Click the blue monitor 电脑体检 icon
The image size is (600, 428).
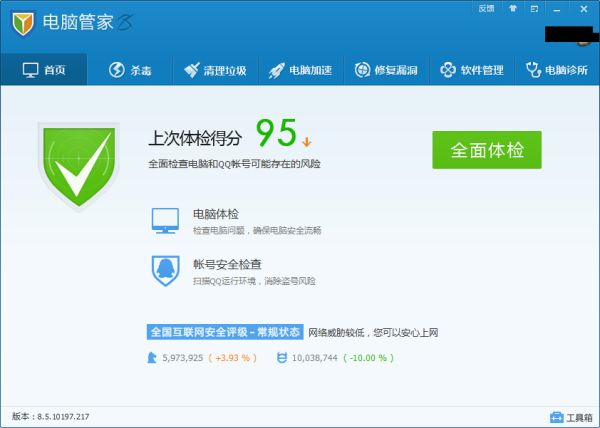click(x=165, y=221)
